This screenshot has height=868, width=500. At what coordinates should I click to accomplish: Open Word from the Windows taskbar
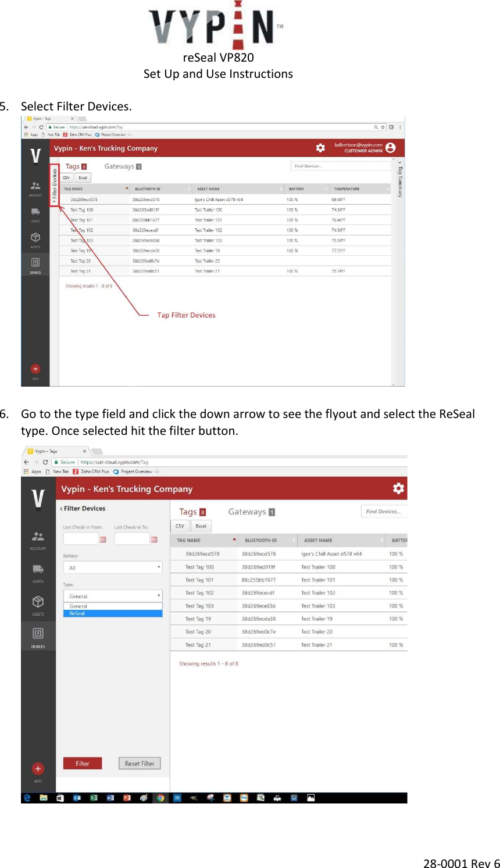tap(110, 798)
